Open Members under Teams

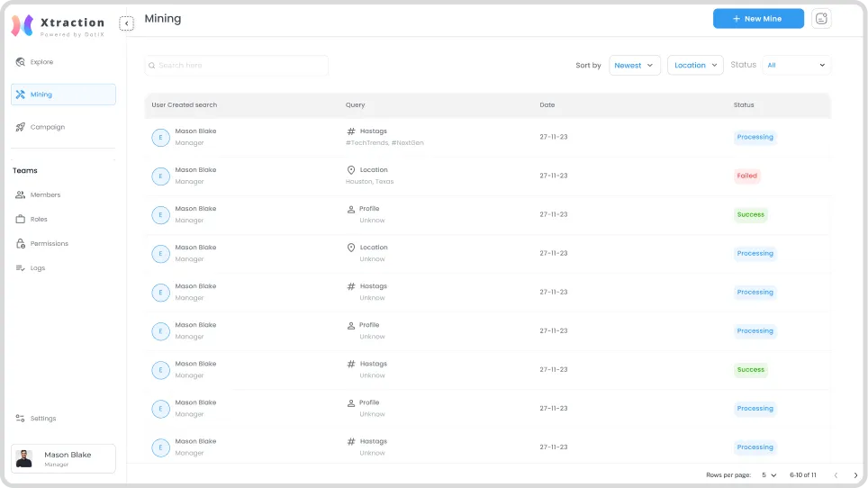(x=45, y=194)
